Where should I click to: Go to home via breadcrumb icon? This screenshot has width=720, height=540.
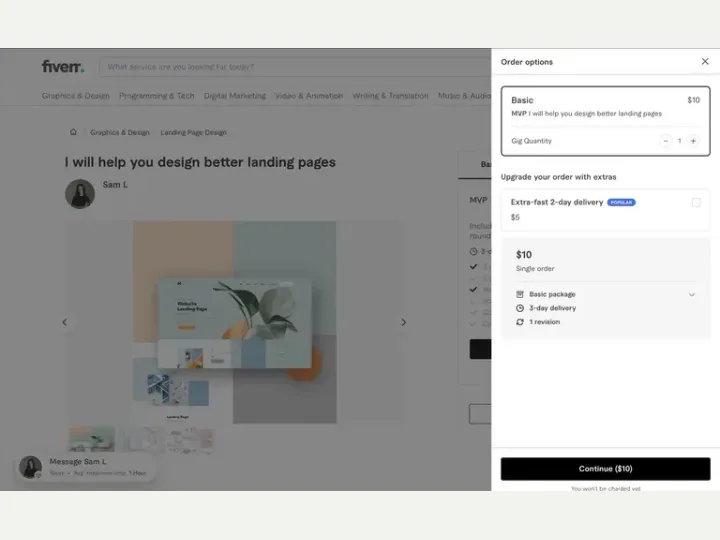pos(73,132)
